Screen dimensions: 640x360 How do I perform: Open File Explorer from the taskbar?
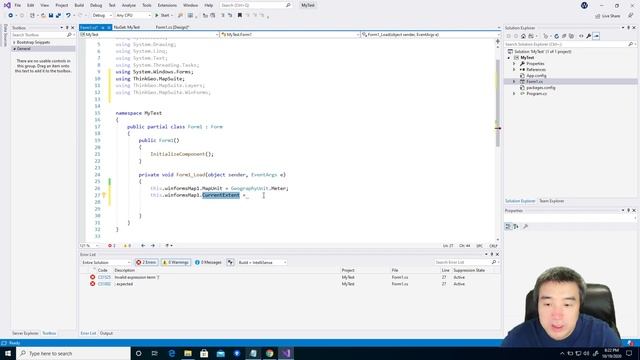click(188, 353)
